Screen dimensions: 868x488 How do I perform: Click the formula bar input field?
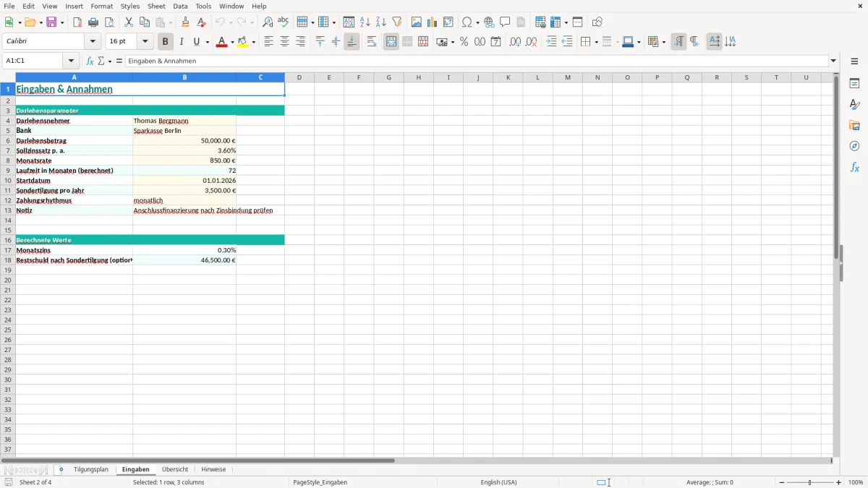476,61
